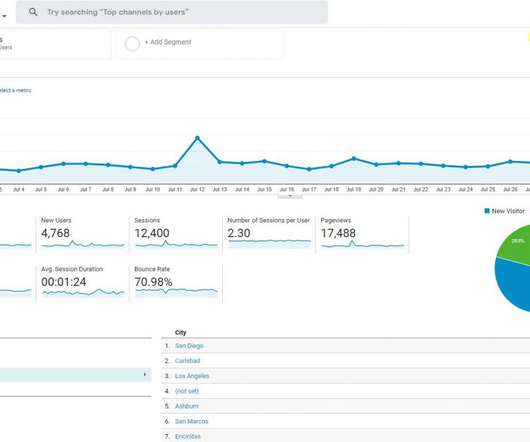Select the Bounce Rate metric card

(176, 283)
